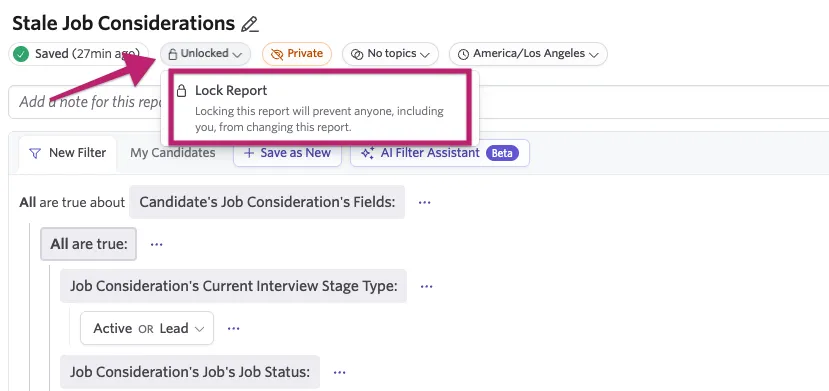Open the America/Los Angeles timezone dropdown
This screenshot has height=391, width=829.
(x=528, y=54)
